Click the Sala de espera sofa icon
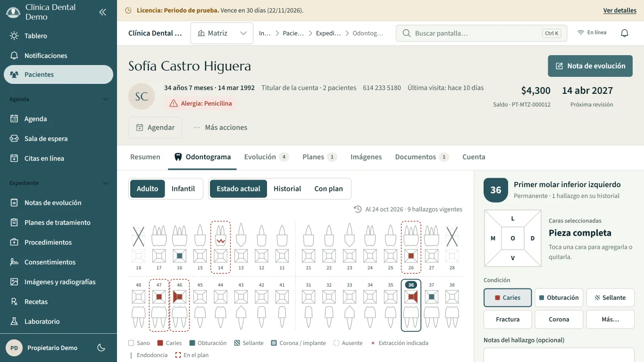Screen dimensions: 644x362 (14, 139)
